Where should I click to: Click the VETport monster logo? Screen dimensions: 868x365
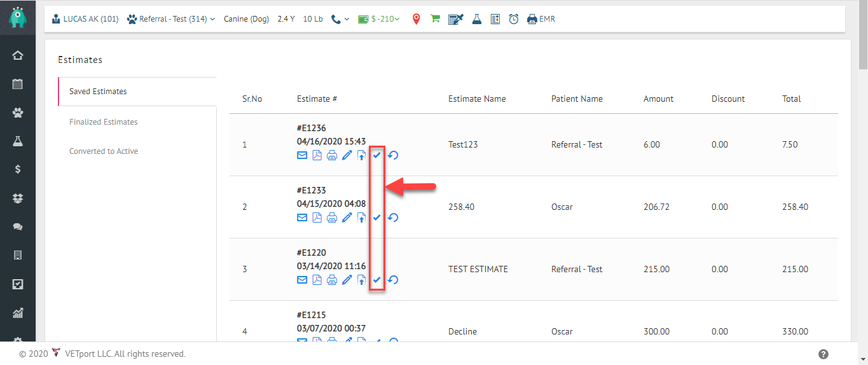[x=18, y=17]
